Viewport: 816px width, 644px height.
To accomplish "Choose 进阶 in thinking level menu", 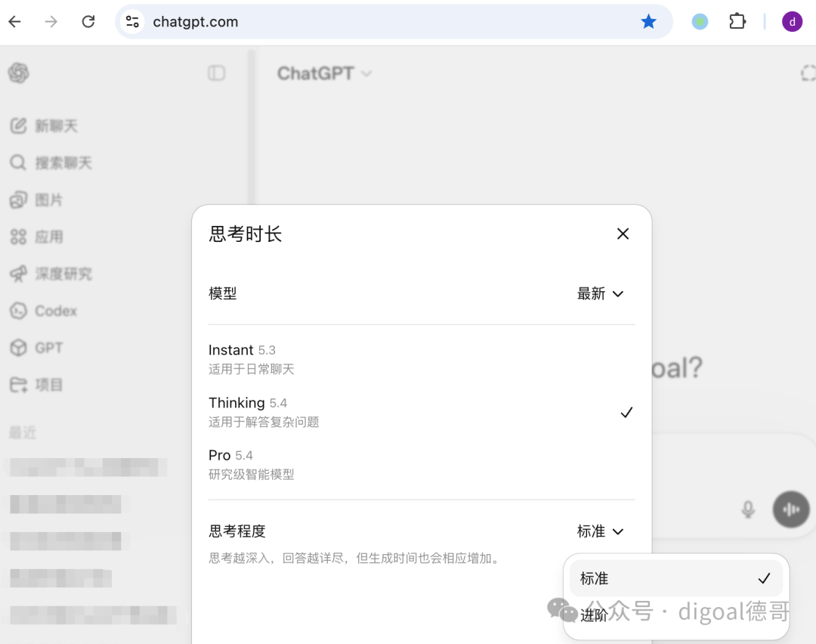I will 676,615.
